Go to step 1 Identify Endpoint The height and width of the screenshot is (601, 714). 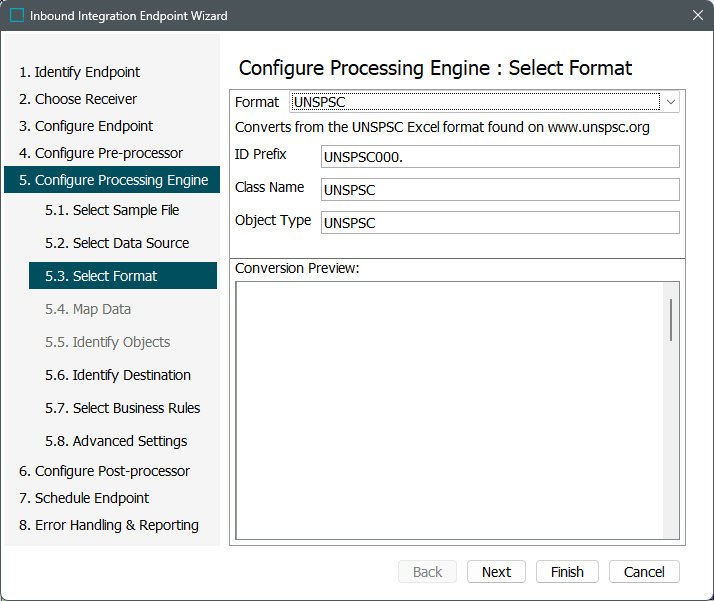pyautogui.click(x=79, y=72)
